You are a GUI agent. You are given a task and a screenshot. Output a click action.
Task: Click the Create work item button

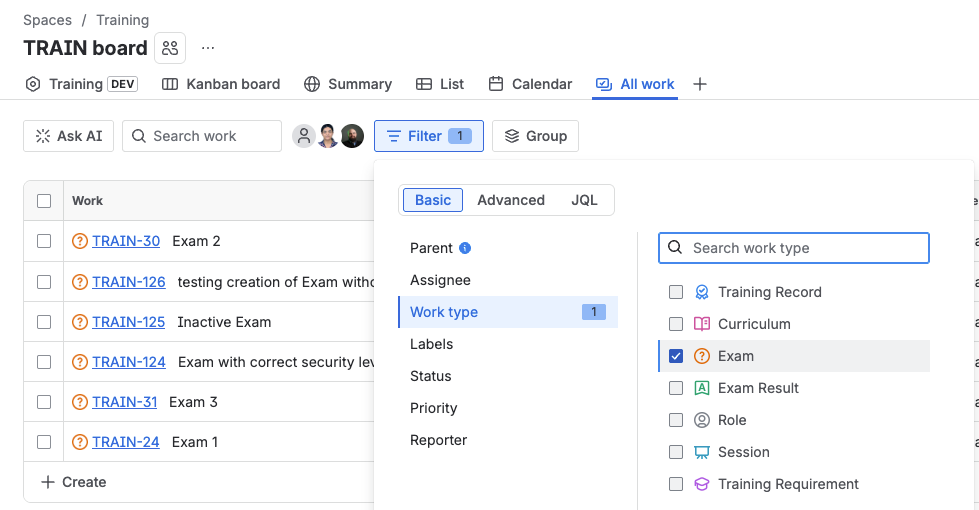point(74,482)
